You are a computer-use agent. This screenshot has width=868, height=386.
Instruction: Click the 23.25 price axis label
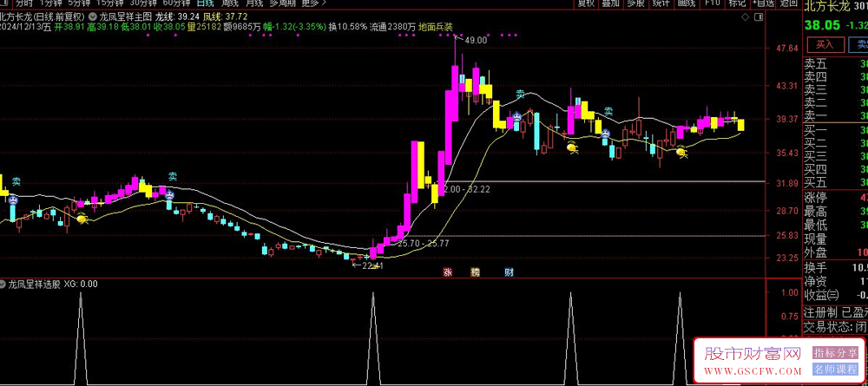point(786,258)
